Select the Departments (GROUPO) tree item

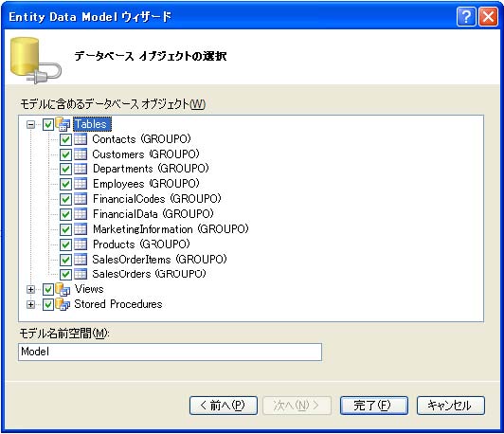click(x=151, y=169)
